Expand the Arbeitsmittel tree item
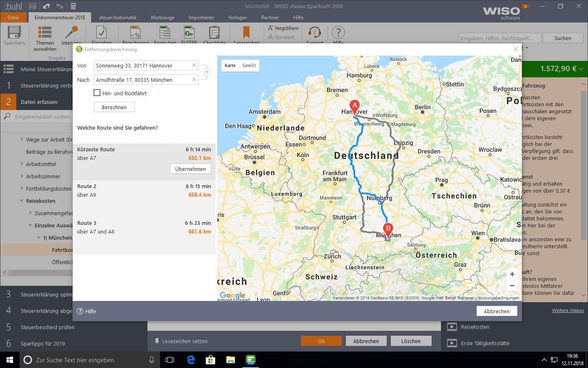The width and height of the screenshot is (588, 368). (22, 164)
